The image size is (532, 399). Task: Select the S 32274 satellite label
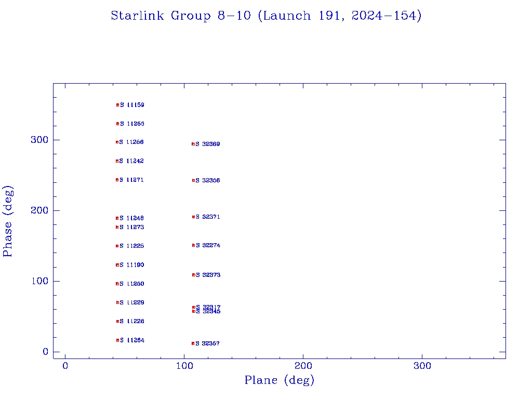click(208, 245)
